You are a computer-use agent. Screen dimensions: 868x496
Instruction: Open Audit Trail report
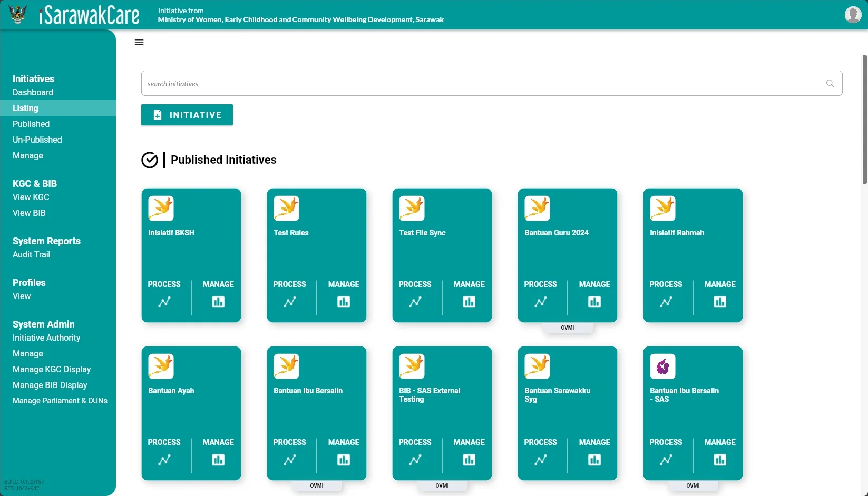tap(32, 254)
